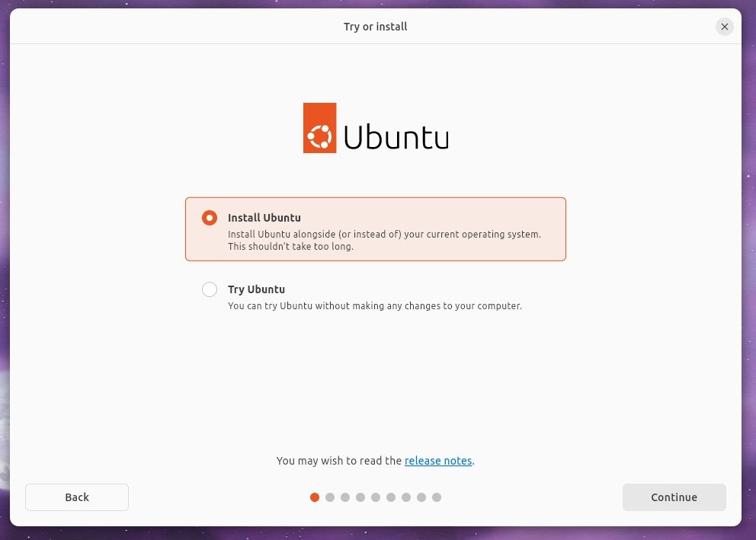Click the second page indicator dot

[330, 497]
